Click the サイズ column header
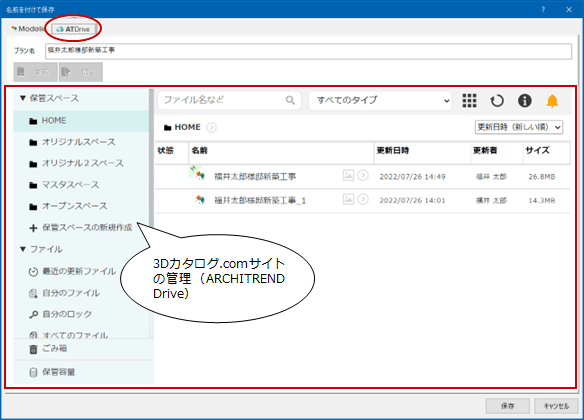This screenshot has height=420, width=584. [x=537, y=150]
